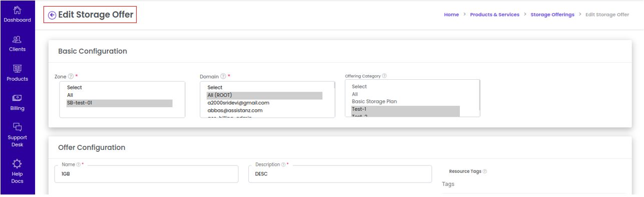Viewport: 644px width, 197px height.
Task: Go to Home breadcrumb link
Action: (451, 15)
